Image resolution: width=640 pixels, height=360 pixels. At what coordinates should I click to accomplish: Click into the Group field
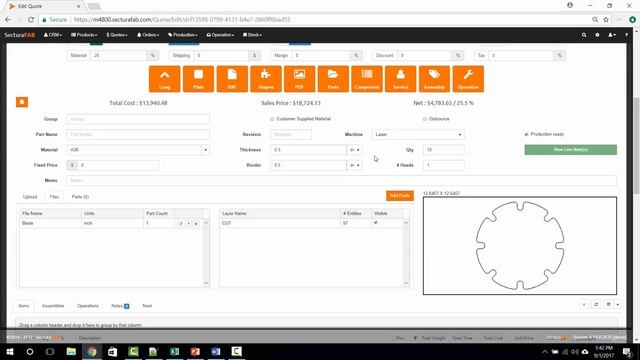138,119
